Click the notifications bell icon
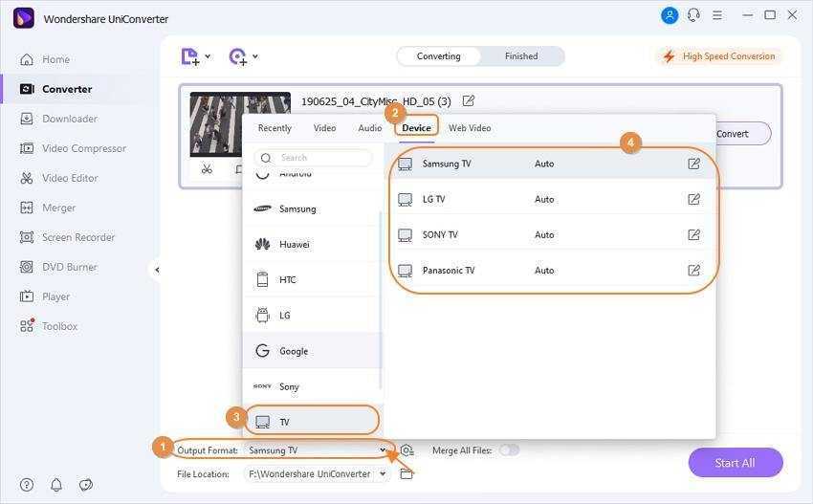The width and height of the screenshot is (813, 504). (56, 485)
